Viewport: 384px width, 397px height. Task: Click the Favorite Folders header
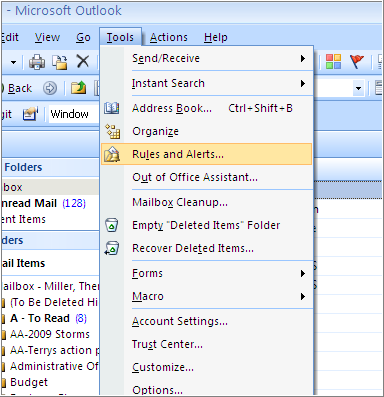50,167
